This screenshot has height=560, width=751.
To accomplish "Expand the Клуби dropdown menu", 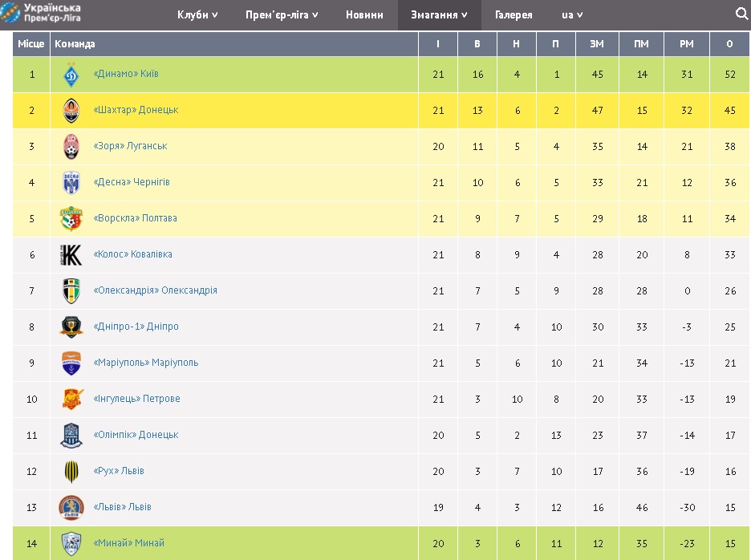I will [197, 15].
